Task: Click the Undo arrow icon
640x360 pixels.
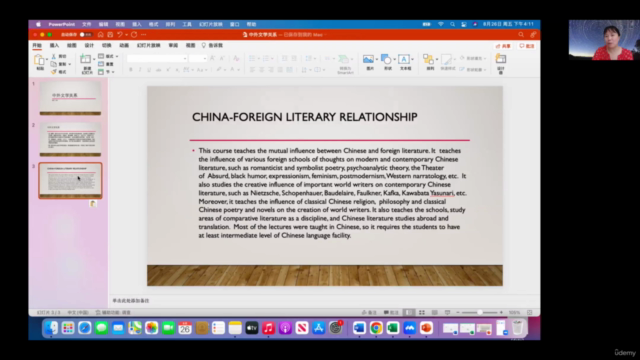Action: [120, 35]
